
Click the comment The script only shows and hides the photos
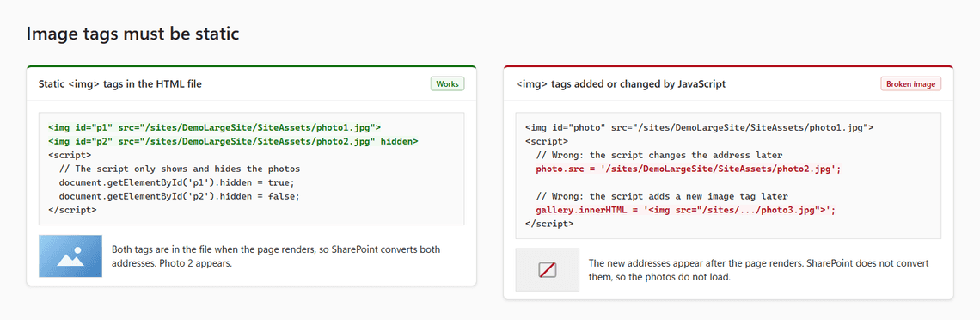tap(180, 169)
